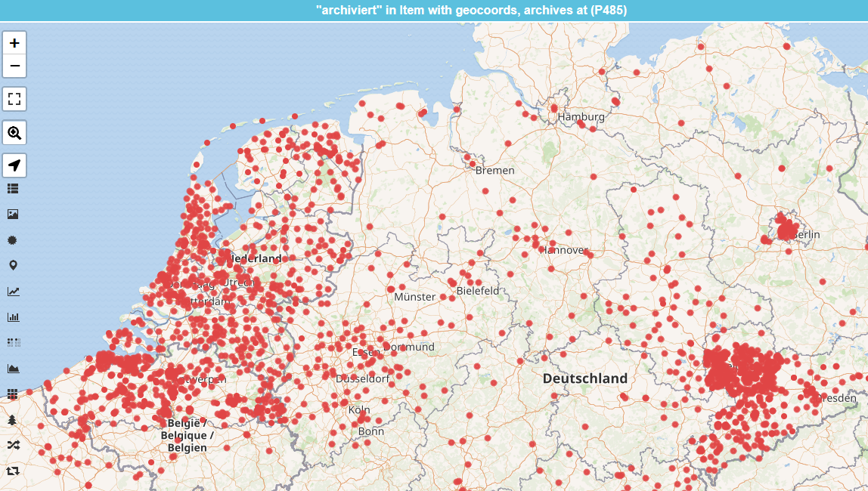Switch to bar chart view

13,317
